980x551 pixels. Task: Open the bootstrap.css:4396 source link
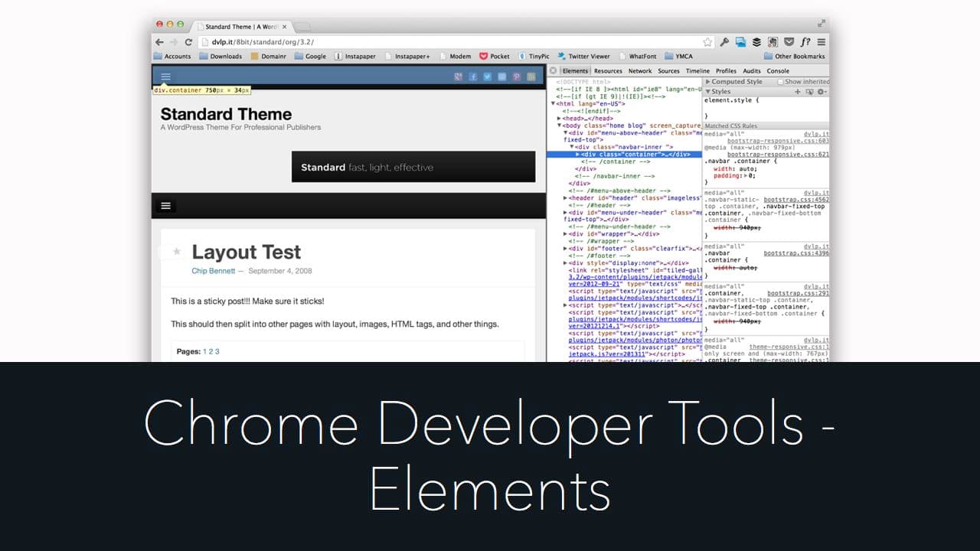[796, 253]
